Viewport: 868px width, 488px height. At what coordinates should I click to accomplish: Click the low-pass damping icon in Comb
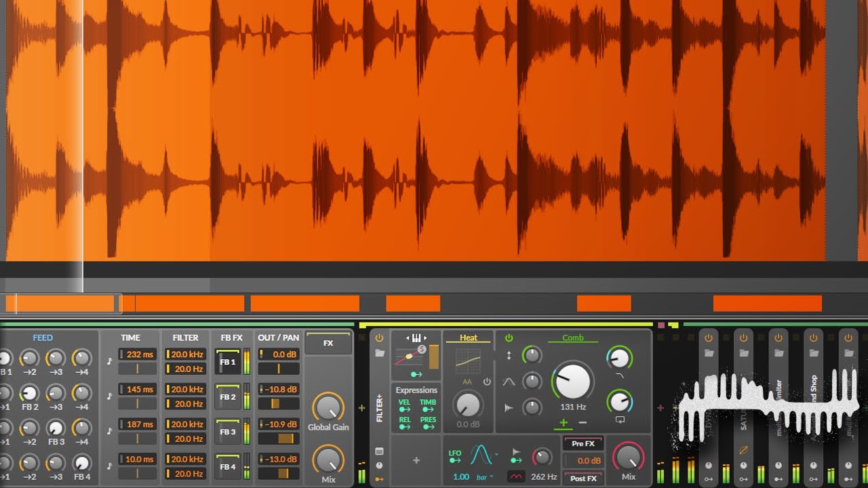tap(619, 375)
